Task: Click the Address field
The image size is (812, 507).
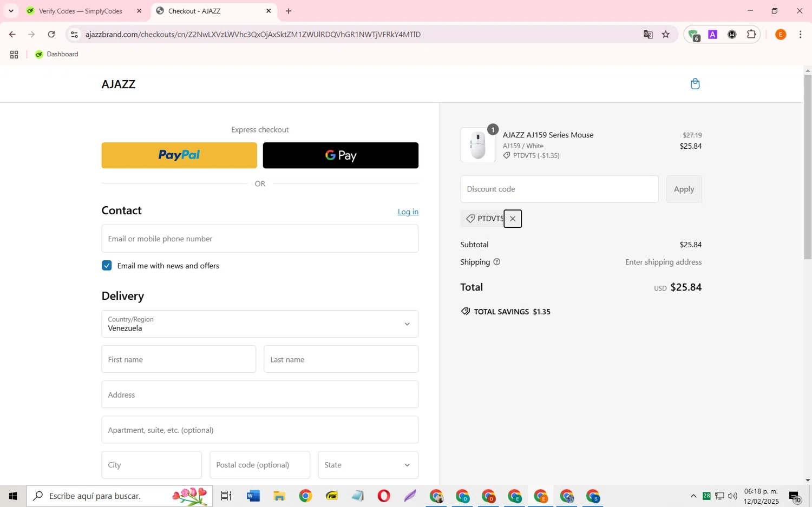Action: click(x=260, y=394)
